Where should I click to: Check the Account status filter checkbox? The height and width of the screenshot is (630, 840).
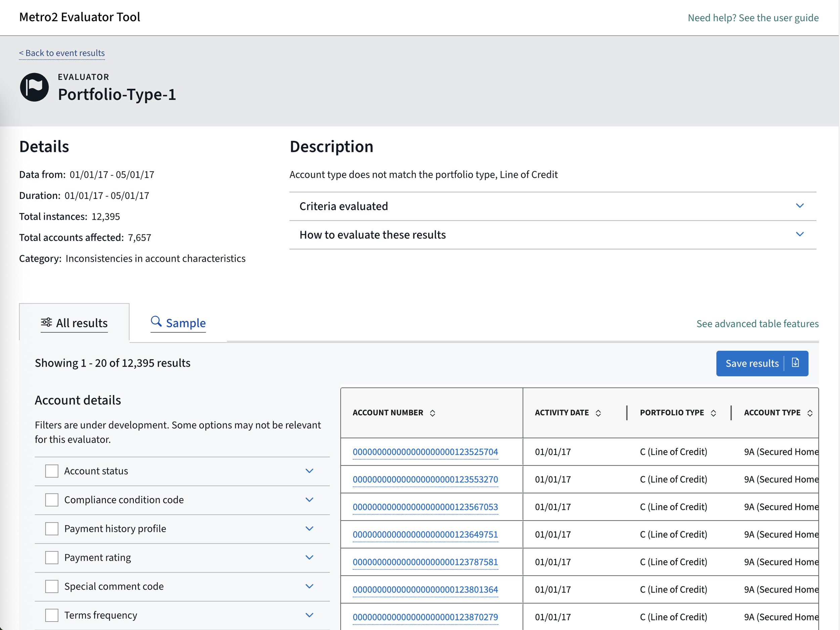point(52,471)
